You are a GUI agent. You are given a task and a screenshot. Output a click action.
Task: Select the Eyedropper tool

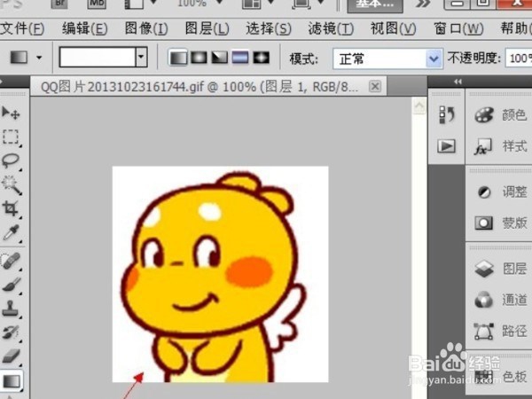[11, 232]
